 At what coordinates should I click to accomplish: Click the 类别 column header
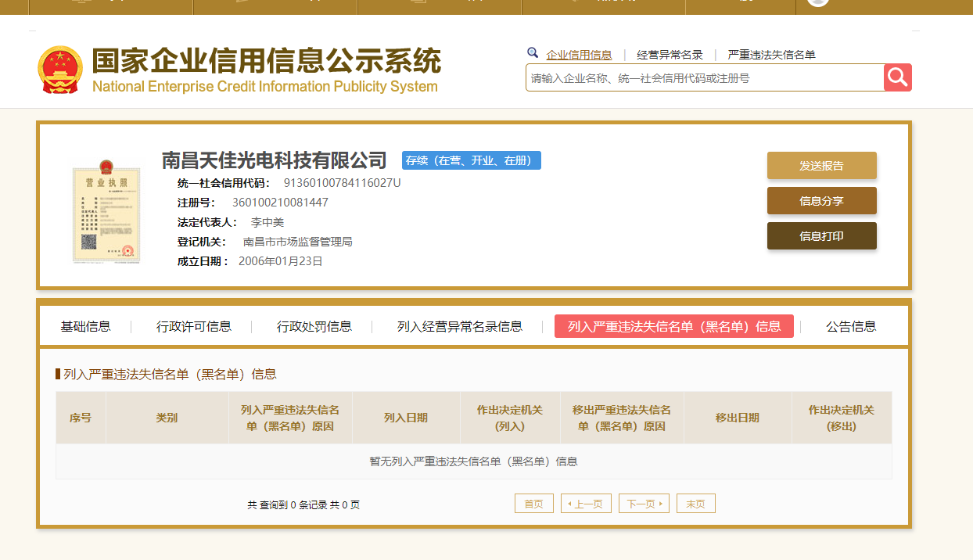[167, 418]
